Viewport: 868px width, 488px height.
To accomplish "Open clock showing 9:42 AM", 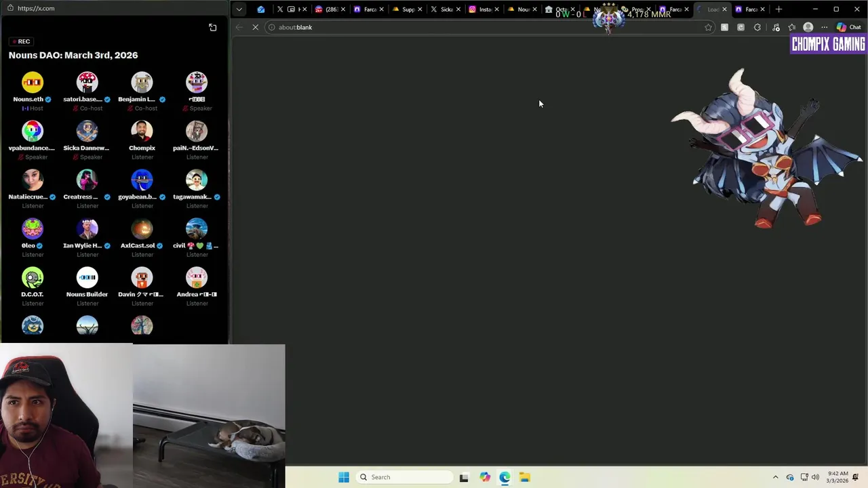I will (x=837, y=477).
